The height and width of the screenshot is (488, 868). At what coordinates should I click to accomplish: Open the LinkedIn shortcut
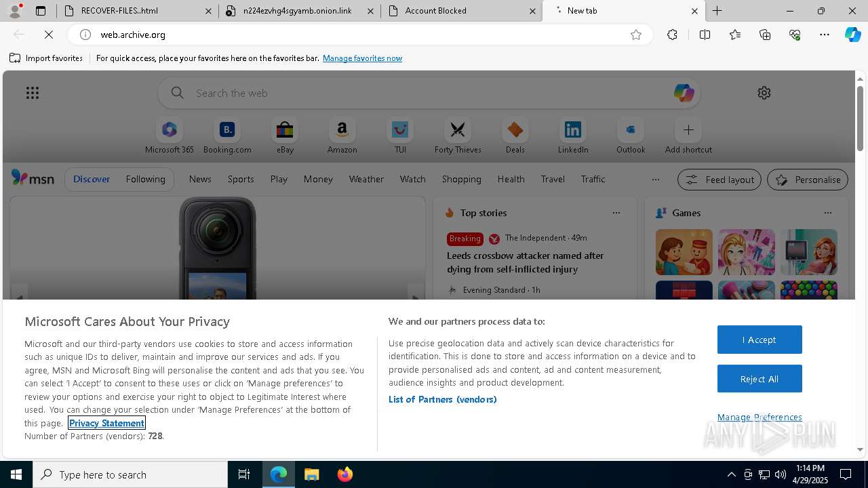coord(573,136)
